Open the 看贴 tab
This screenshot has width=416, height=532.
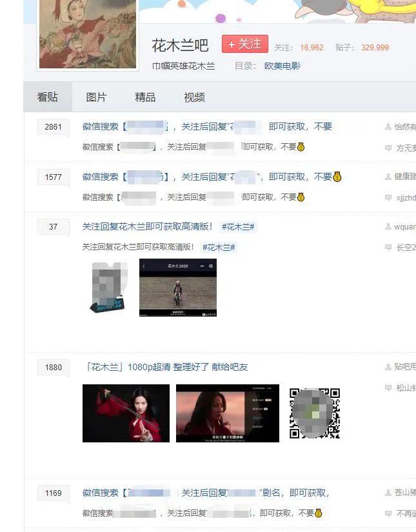click(48, 97)
